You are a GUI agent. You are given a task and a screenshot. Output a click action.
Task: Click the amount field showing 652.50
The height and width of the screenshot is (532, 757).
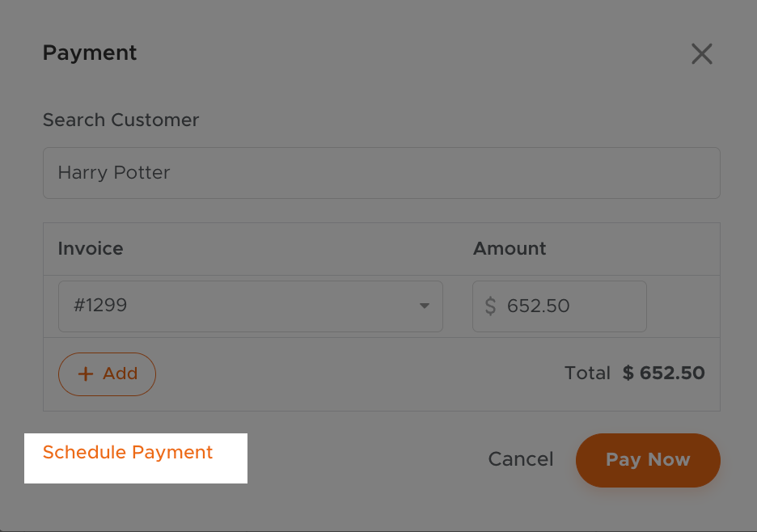(x=566, y=306)
